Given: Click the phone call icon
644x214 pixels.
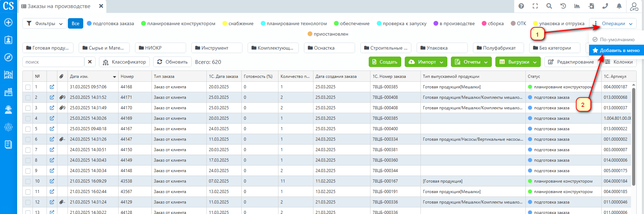Looking at the screenshot, I should (605, 6).
